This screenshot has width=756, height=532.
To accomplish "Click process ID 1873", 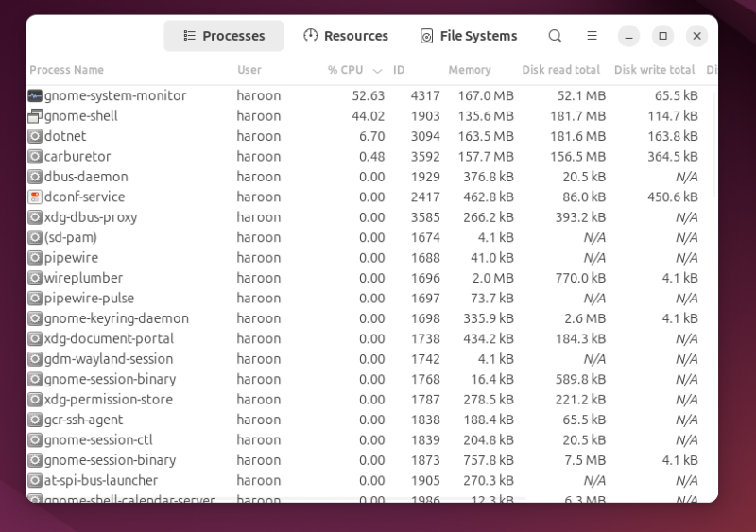I will (425, 460).
